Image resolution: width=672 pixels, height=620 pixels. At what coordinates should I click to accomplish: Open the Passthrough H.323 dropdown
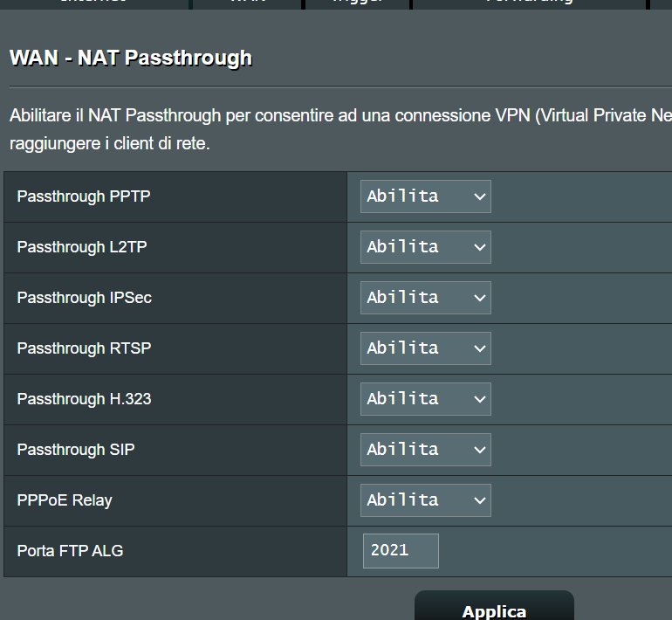[x=426, y=399]
